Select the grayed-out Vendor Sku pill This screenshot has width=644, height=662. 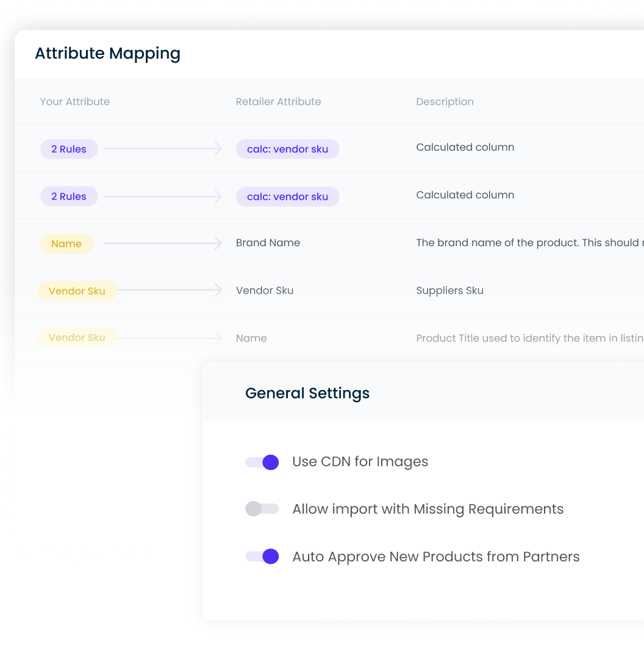77,338
